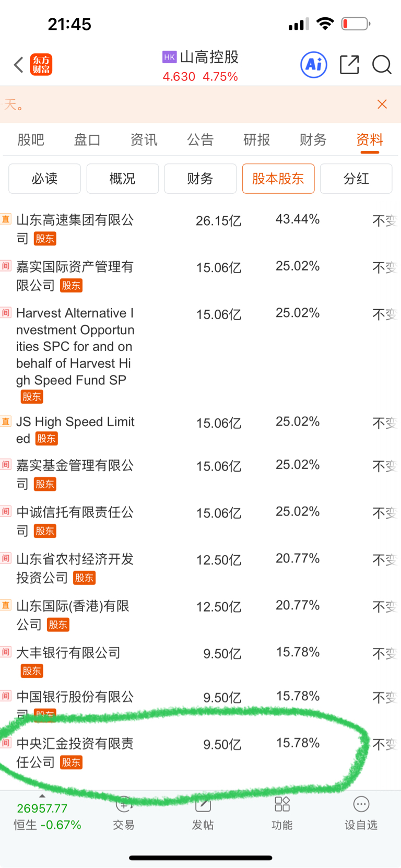Screen dimensions: 401x868
Task: Open 中央汇金投资有限责任公司 shareholder row
Action: [x=200, y=753]
